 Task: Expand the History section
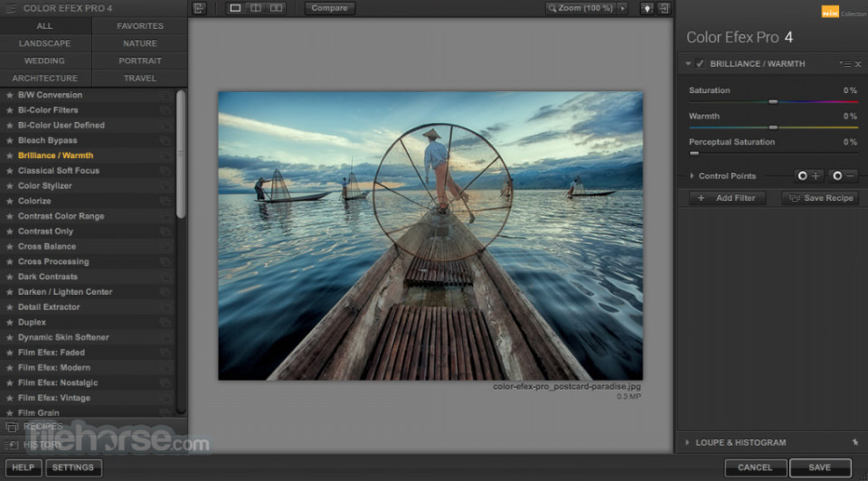93,445
